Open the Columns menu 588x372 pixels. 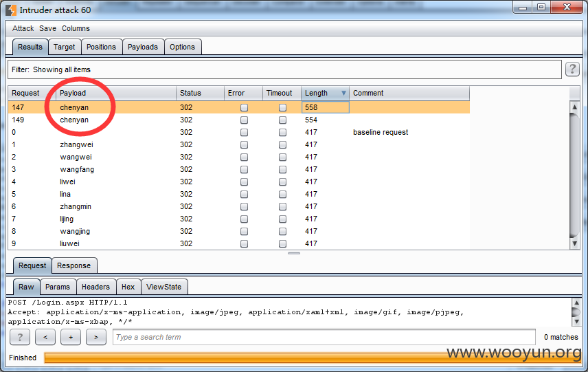tap(76, 28)
